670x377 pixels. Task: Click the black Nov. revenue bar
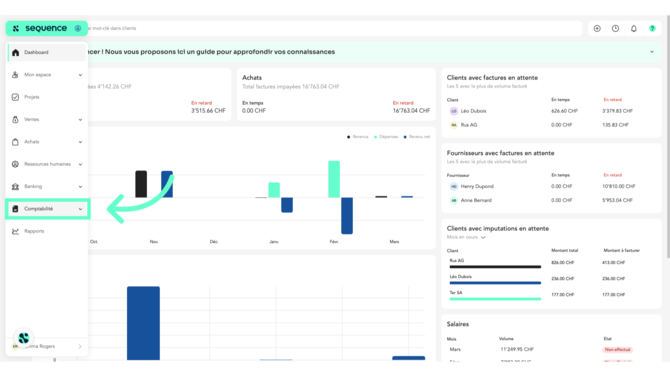[x=141, y=184]
